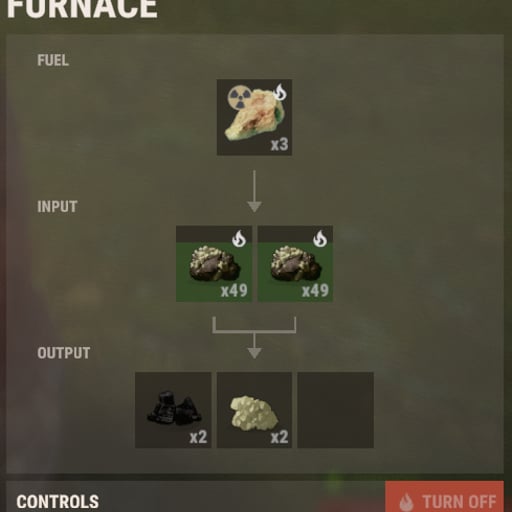
Task: Click the arrow from fuel to input
Action: point(254,191)
